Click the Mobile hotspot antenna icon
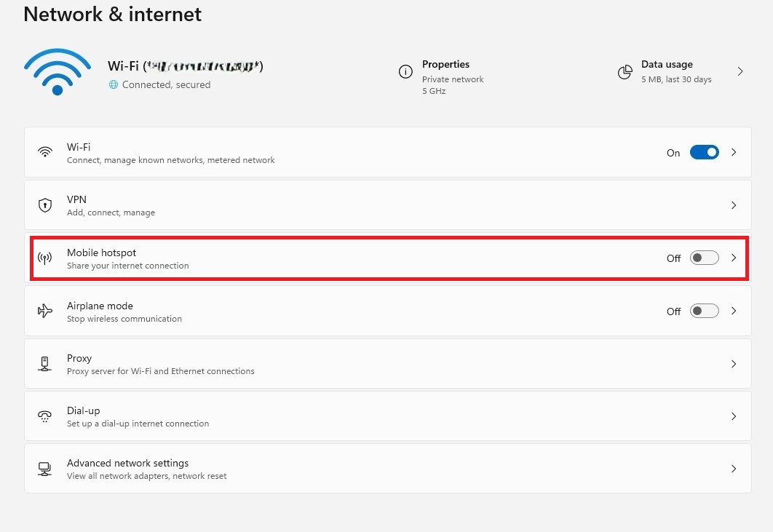 coord(45,258)
